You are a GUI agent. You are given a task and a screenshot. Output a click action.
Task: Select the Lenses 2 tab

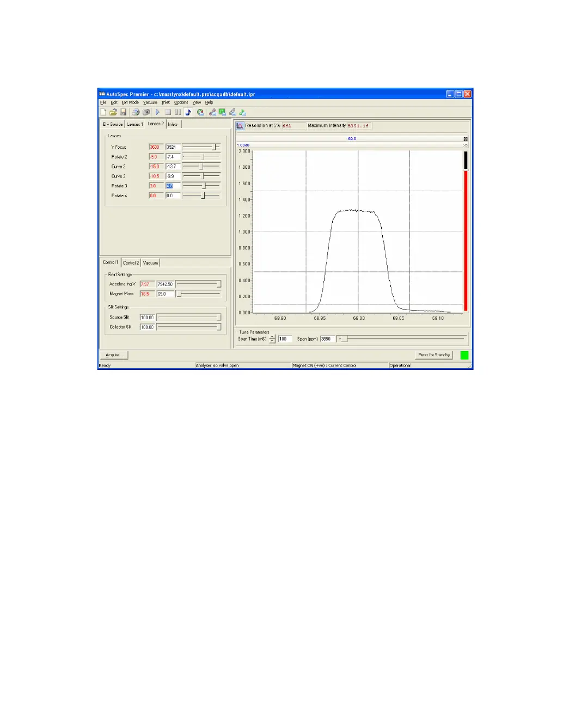coord(156,124)
